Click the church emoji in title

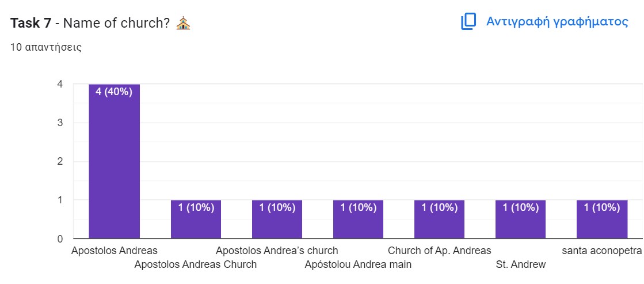(x=183, y=24)
